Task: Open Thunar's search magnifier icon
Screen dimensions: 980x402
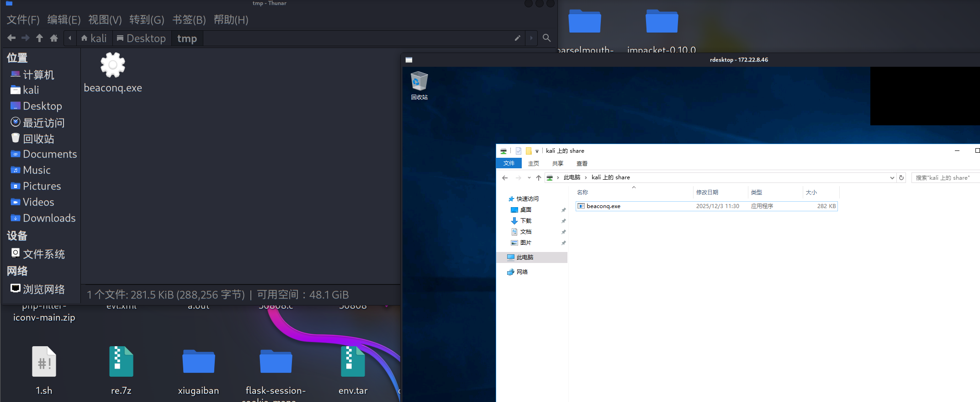Action: click(x=546, y=38)
